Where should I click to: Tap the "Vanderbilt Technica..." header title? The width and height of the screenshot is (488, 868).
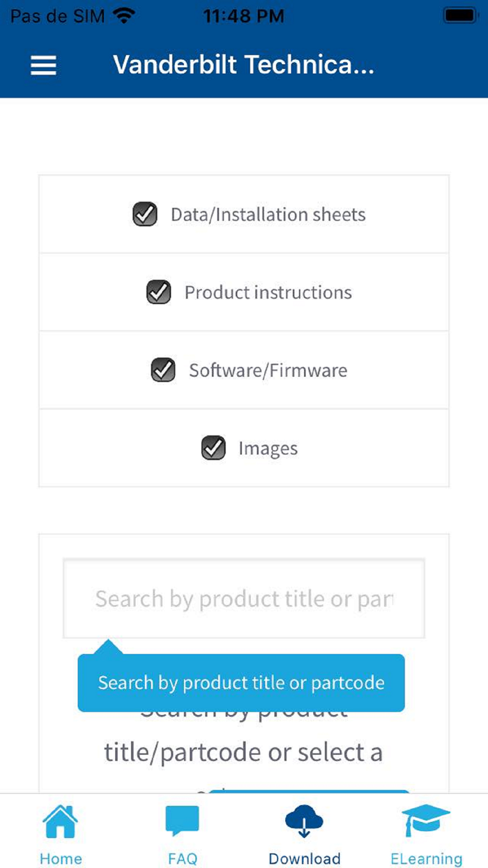pos(244,66)
